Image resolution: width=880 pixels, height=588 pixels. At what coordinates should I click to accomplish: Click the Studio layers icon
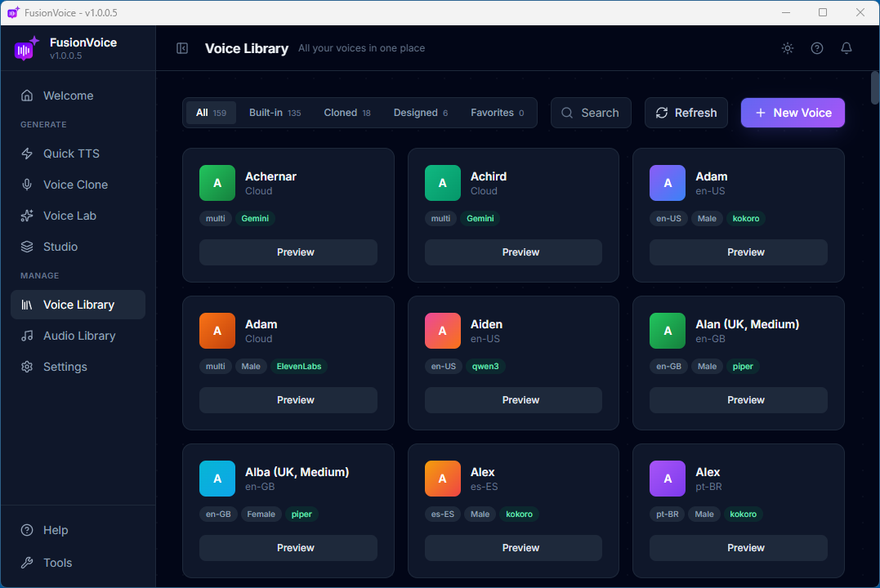click(27, 247)
